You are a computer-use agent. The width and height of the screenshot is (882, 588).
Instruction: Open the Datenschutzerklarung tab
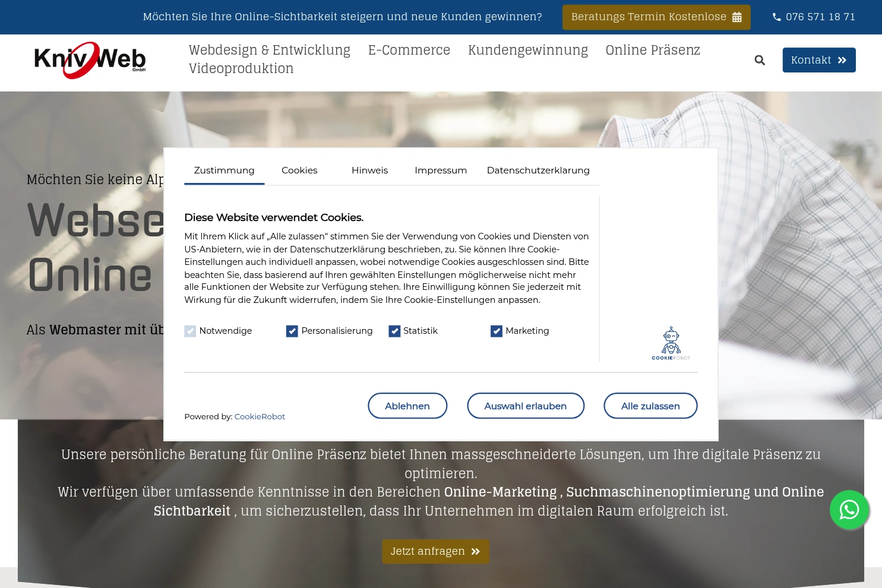(538, 170)
